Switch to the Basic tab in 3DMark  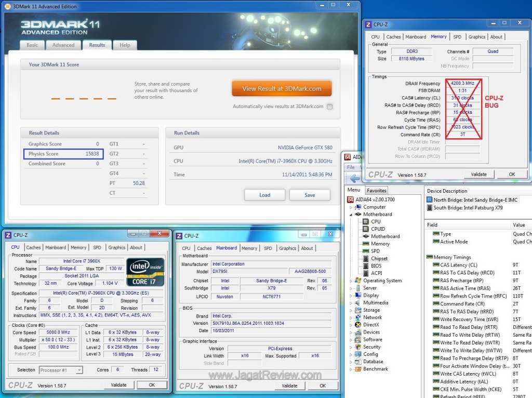coord(32,45)
